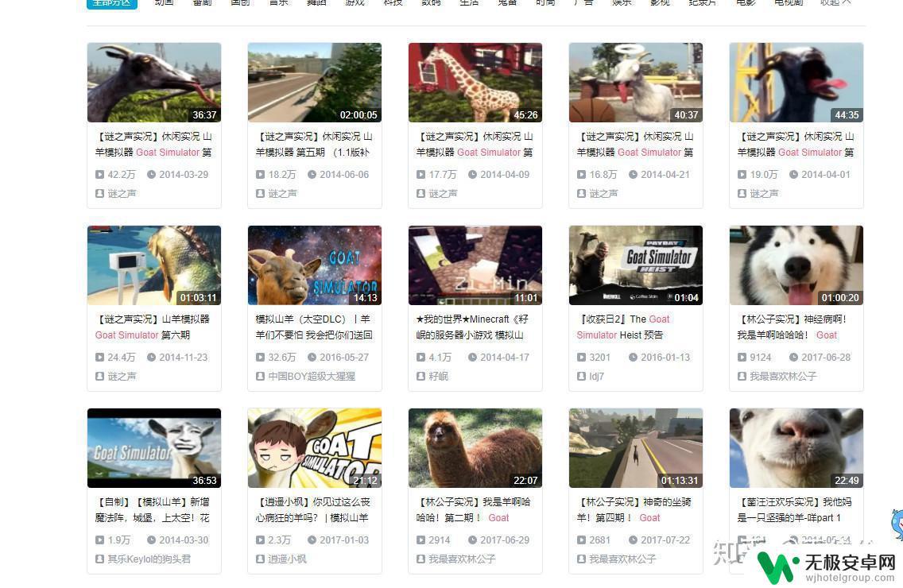
Task: Click the clock icon beside 2014-03-29
Action: tap(152, 175)
